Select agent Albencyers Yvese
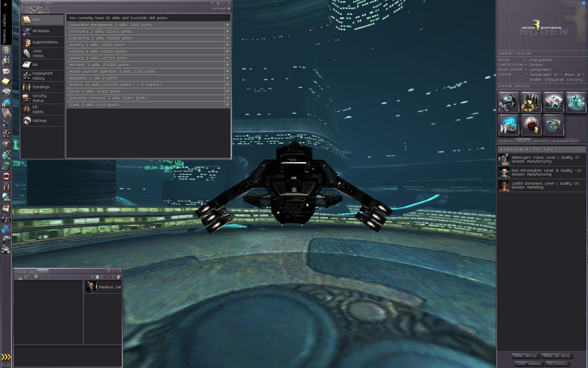This screenshot has height=368, width=588. (x=541, y=159)
